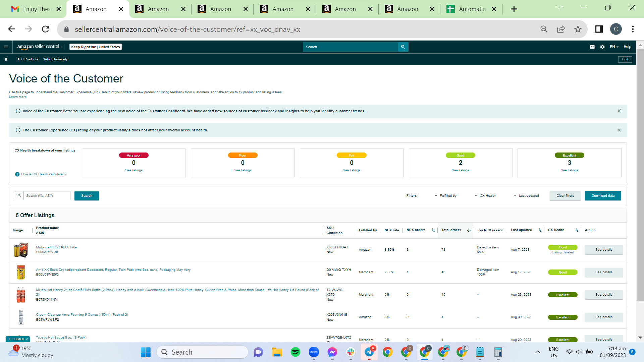644x362 pixels.
Task: Close the Automation tab
Action: [x=494, y=9]
